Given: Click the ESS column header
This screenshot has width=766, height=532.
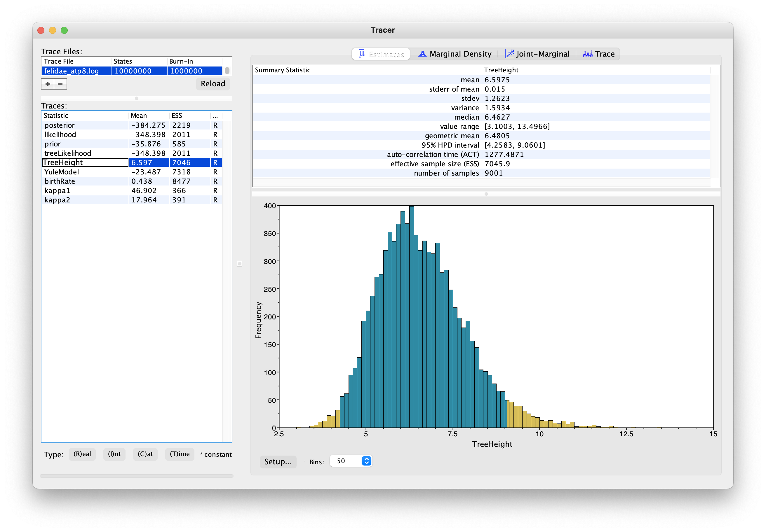Looking at the screenshot, I should click(189, 116).
